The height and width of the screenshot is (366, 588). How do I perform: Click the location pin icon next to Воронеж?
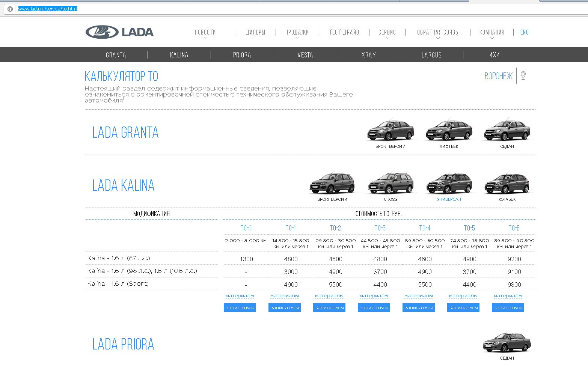pyautogui.click(x=523, y=75)
